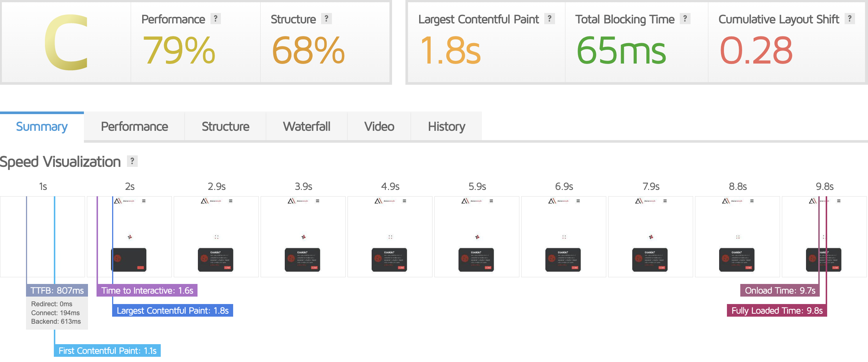868x362 pixels.
Task: Switch to the Performance tab
Action: pyautogui.click(x=134, y=127)
